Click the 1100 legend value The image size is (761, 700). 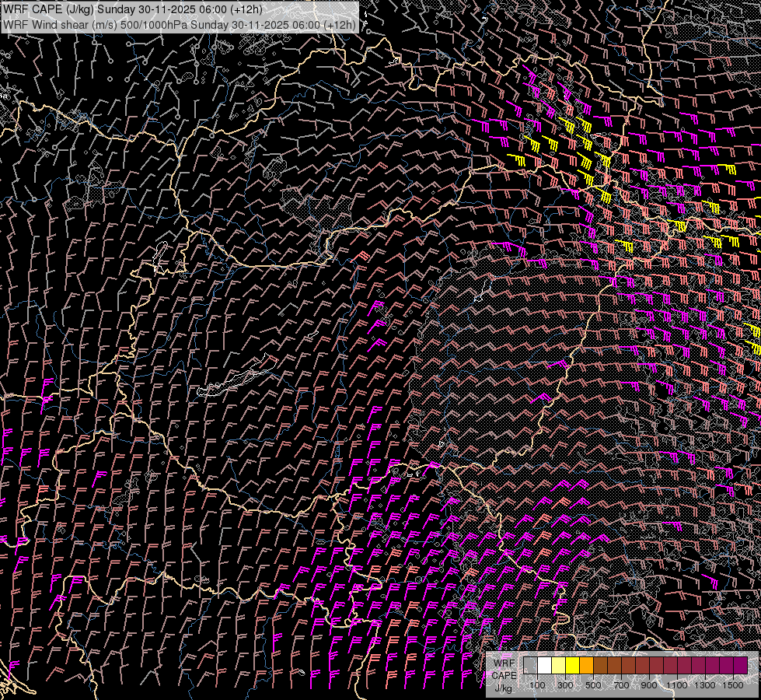coord(677,685)
